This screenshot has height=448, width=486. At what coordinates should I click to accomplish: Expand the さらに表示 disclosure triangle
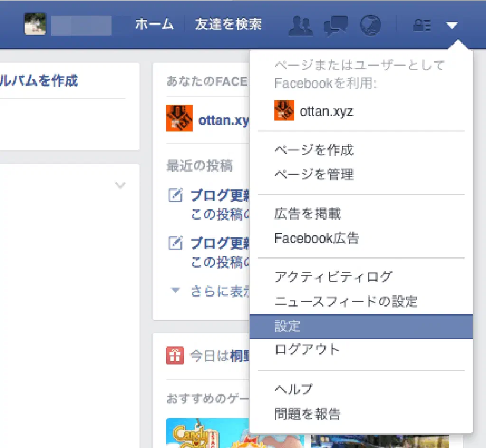(x=176, y=290)
